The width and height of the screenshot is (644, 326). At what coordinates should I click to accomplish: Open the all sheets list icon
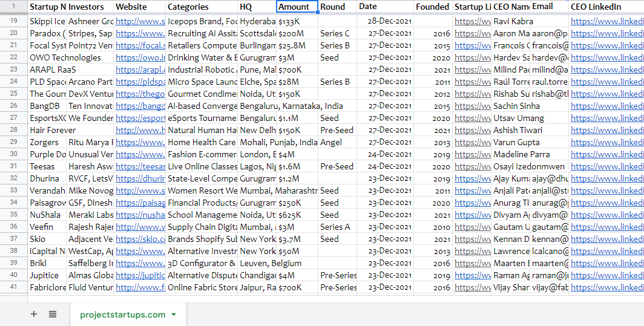53,315
